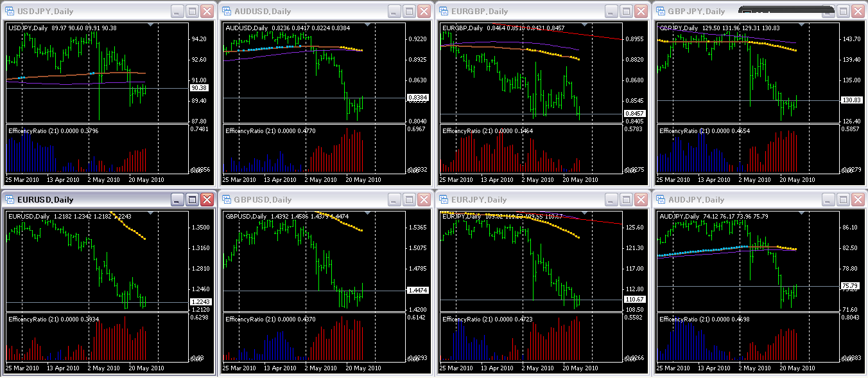Click EfficencyRatio (21) 0.0000 0.4654 indicator label

point(705,130)
